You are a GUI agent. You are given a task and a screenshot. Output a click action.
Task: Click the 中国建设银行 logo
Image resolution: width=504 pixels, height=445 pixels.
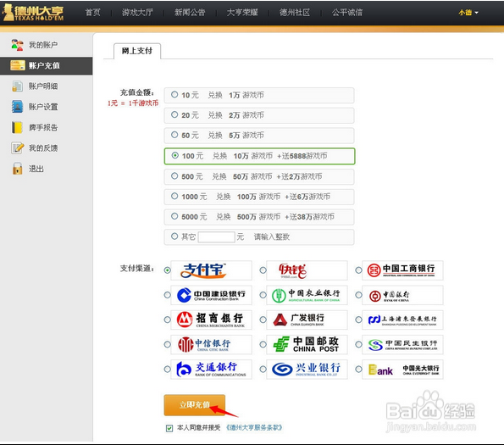[x=211, y=295]
